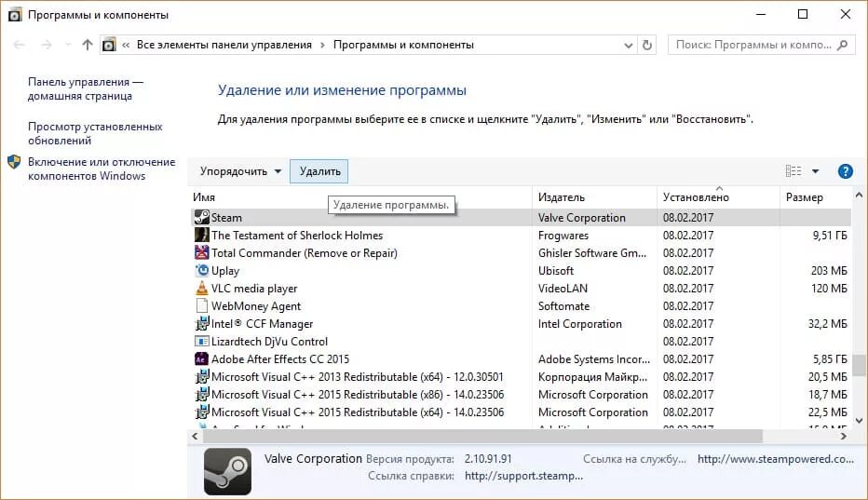The height and width of the screenshot is (500, 868).
Task: Click the window title bar program icon
Action: [x=15, y=15]
